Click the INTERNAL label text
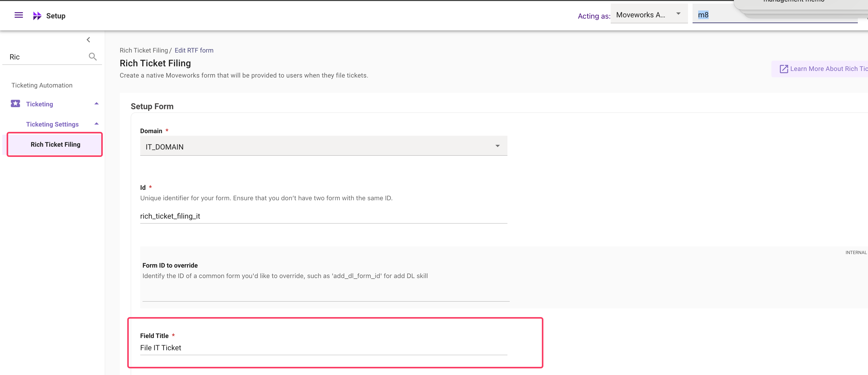The height and width of the screenshot is (375, 868). [x=856, y=252]
